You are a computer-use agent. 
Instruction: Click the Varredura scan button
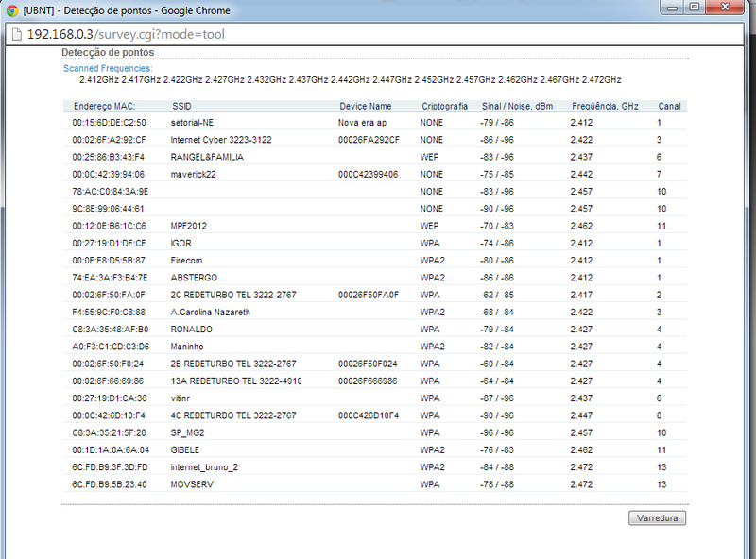click(x=657, y=518)
